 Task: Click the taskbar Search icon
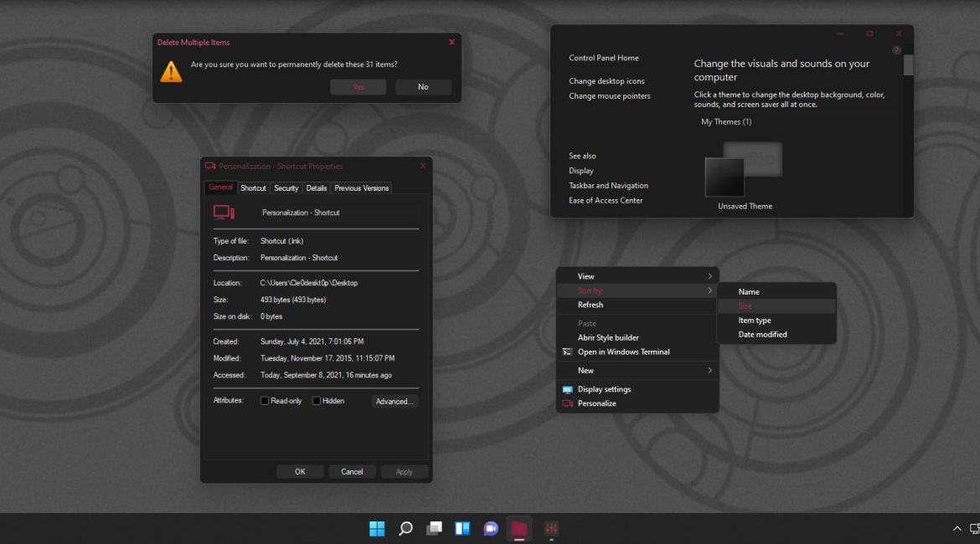405,528
